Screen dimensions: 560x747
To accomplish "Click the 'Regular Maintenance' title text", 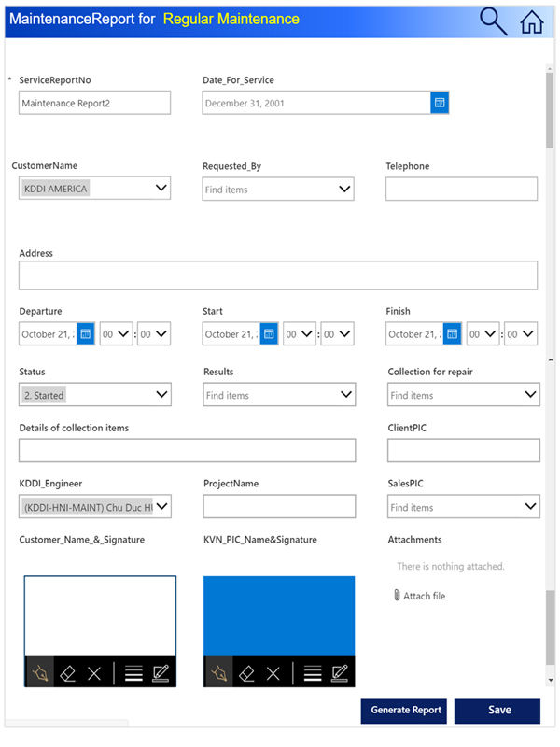I will pyautogui.click(x=231, y=19).
